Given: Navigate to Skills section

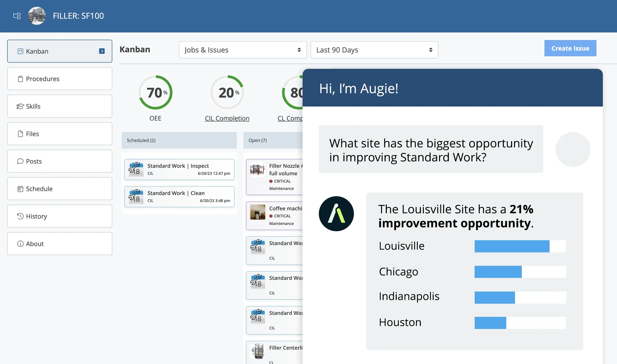Looking at the screenshot, I should click(59, 106).
